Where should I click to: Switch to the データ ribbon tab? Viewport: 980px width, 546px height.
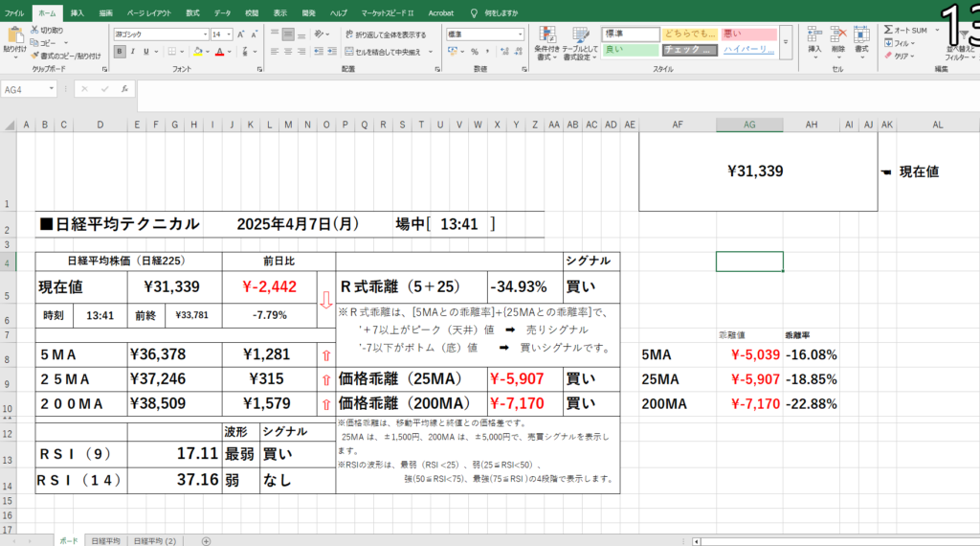222,12
